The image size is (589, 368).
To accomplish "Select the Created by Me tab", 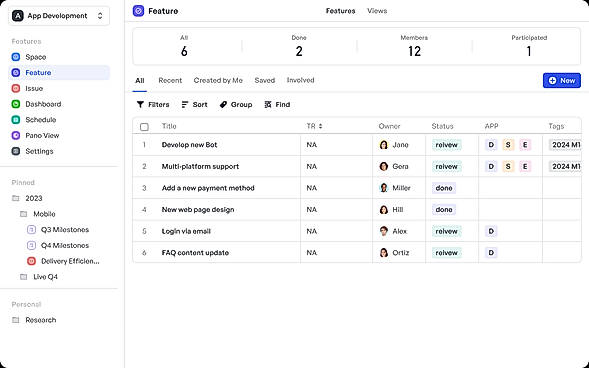I will pos(218,80).
